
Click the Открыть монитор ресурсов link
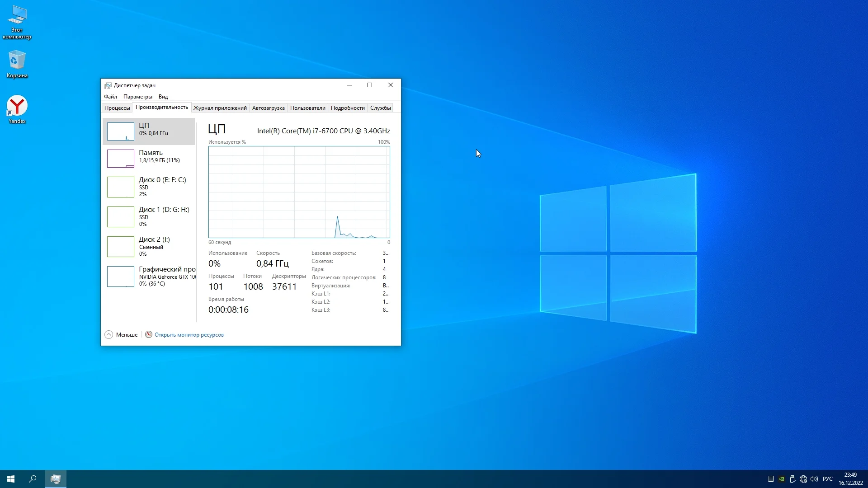click(x=189, y=335)
